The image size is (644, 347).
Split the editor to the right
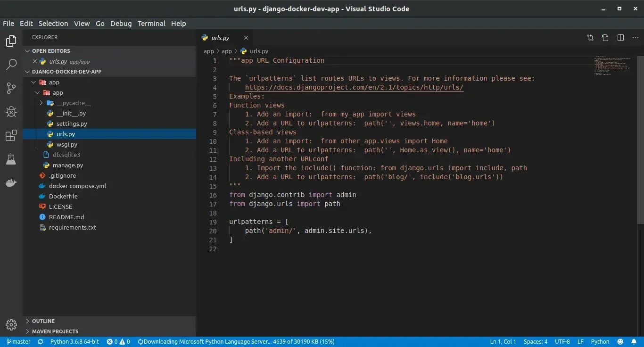[x=620, y=38]
